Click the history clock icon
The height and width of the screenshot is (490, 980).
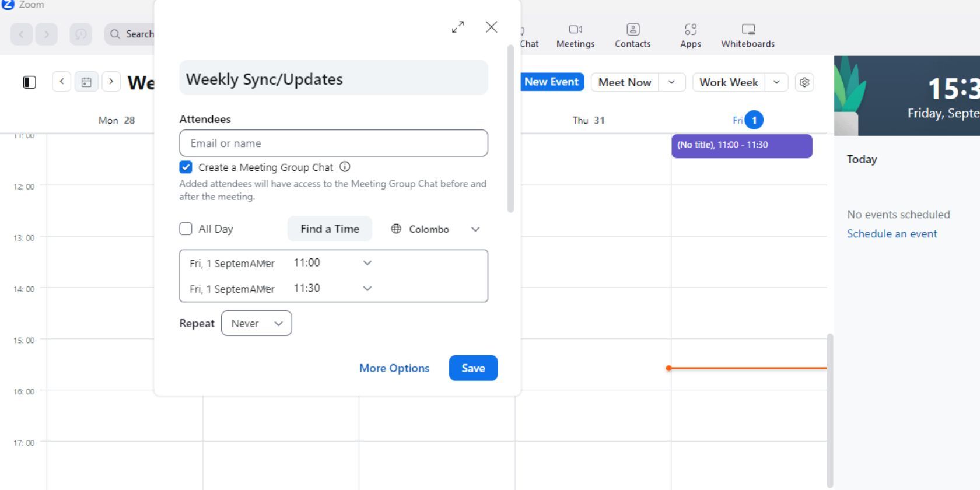tap(80, 34)
